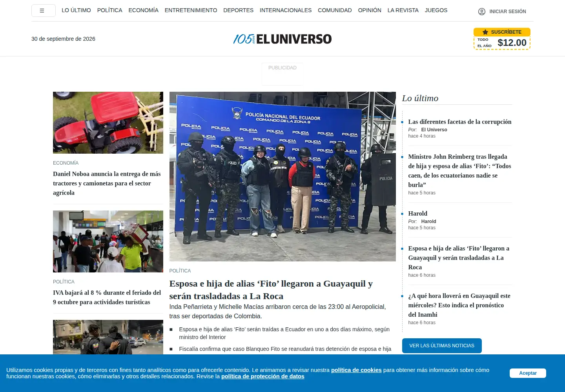Open Esposa e hija de 'Fito' main headline

click(271, 290)
